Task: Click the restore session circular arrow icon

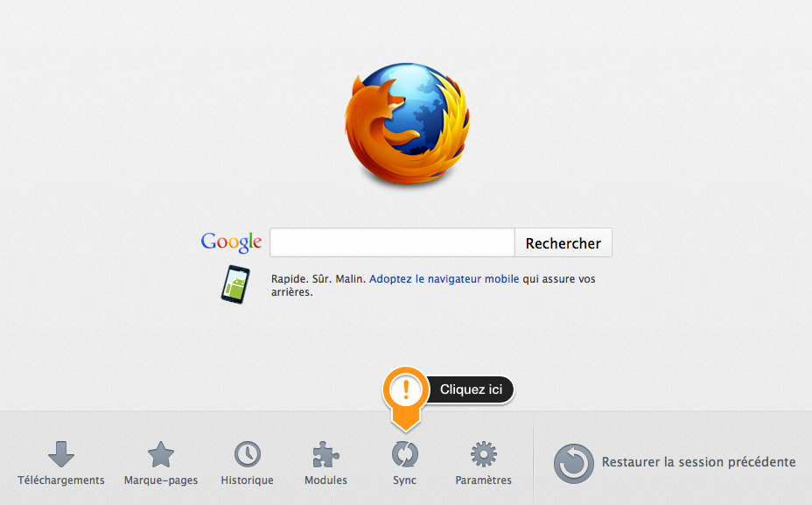Action: (574, 463)
